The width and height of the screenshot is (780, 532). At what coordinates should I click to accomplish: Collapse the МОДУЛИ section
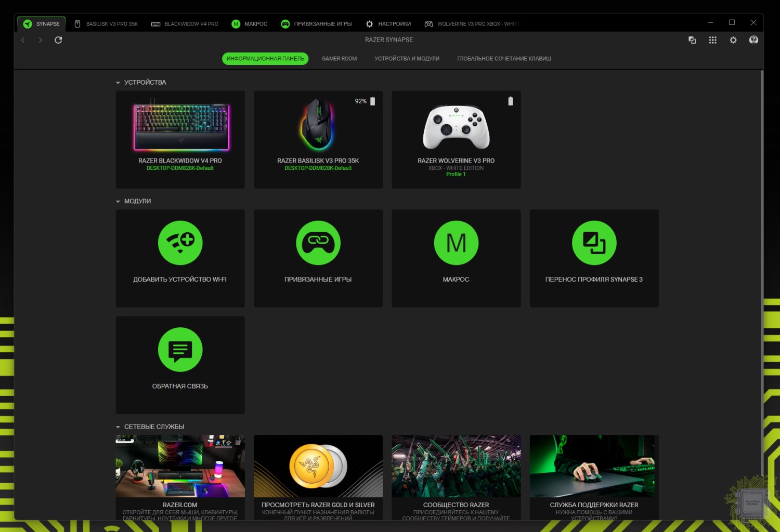click(118, 202)
